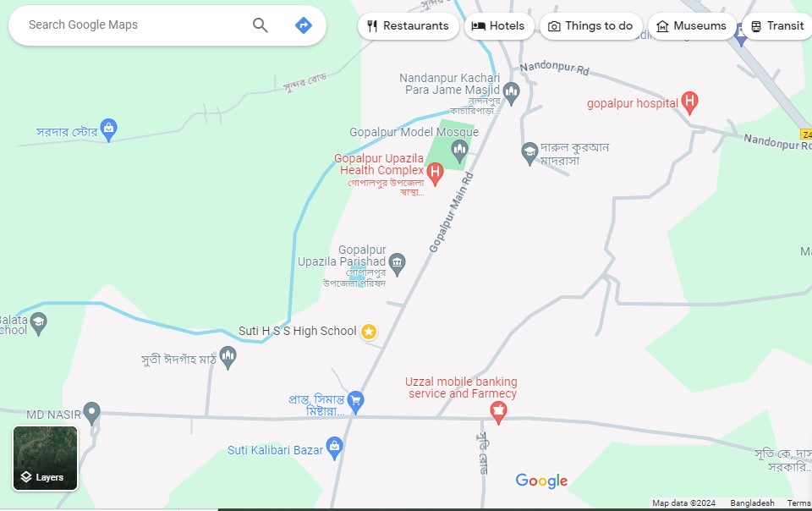Image resolution: width=812 pixels, height=511 pixels.
Task: Open the Gopalpur Upazila Parishad marker
Action: 398,264
